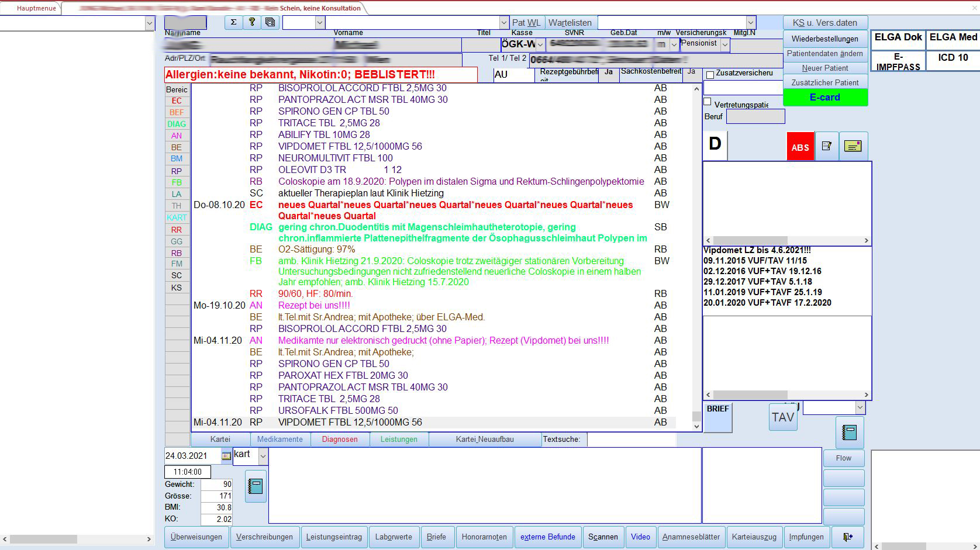This screenshot has height=550, width=980.
Task: Click the DIAG filter in Bereich column
Action: click(x=177, y=124)
